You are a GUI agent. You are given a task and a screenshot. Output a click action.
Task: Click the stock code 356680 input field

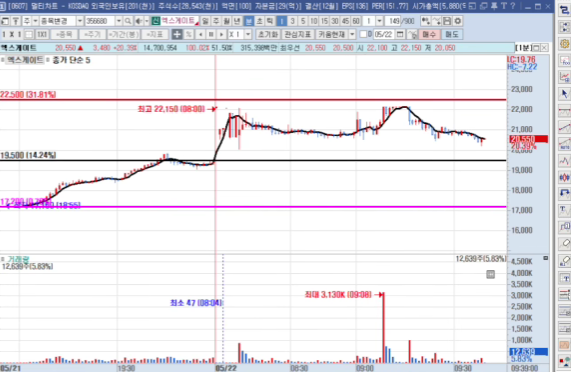pos(100,21)
